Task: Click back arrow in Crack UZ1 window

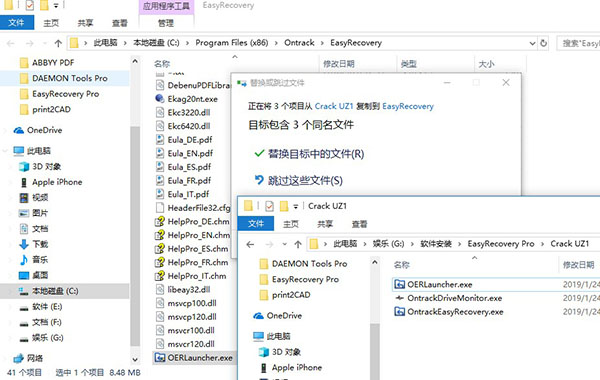Action: coord(250,244)
